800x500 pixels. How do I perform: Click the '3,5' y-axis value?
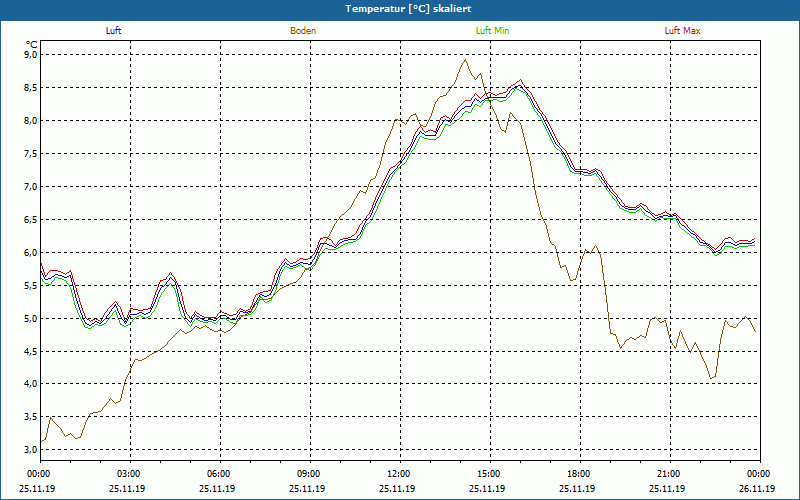tap(31, 417)
